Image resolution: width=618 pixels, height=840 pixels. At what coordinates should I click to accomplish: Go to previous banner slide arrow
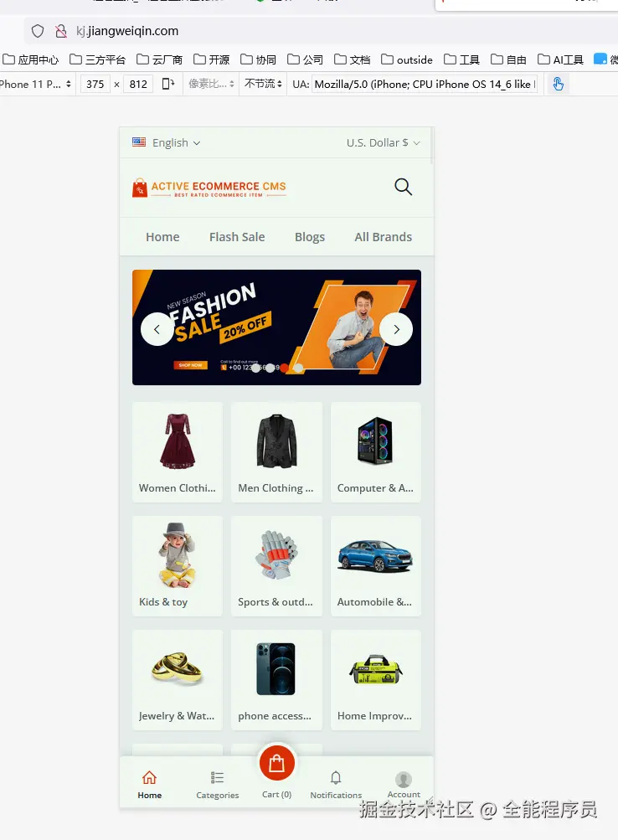157,329
